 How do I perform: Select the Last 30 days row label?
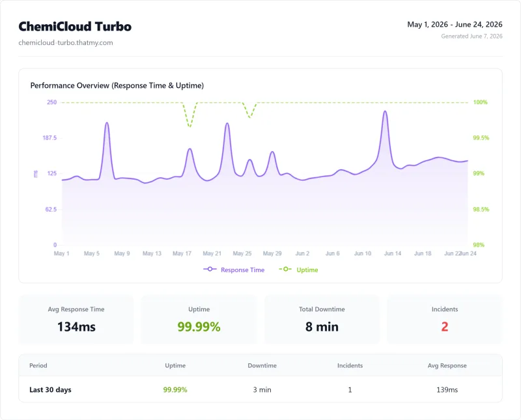(50, 390)
